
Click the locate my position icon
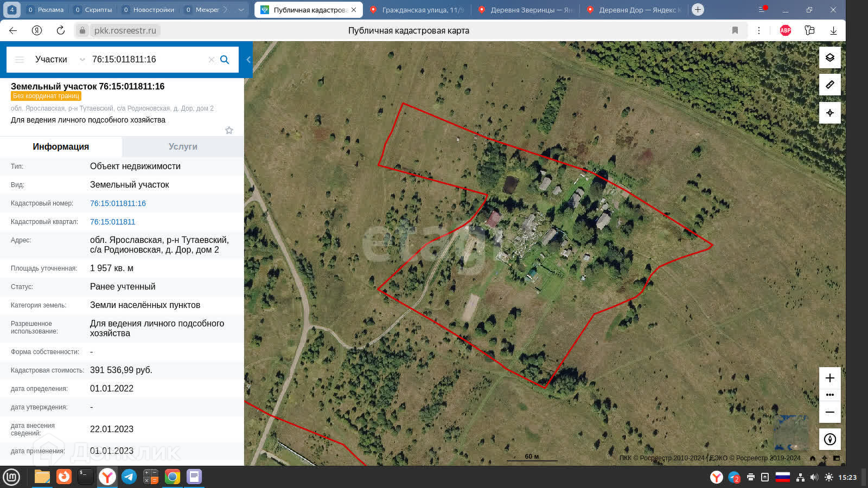829,113
